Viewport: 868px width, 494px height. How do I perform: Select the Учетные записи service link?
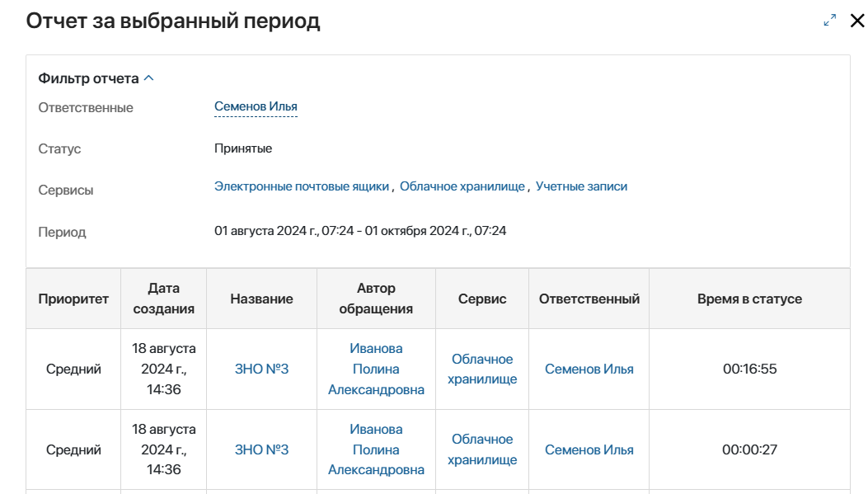click(x=581, y=186)
